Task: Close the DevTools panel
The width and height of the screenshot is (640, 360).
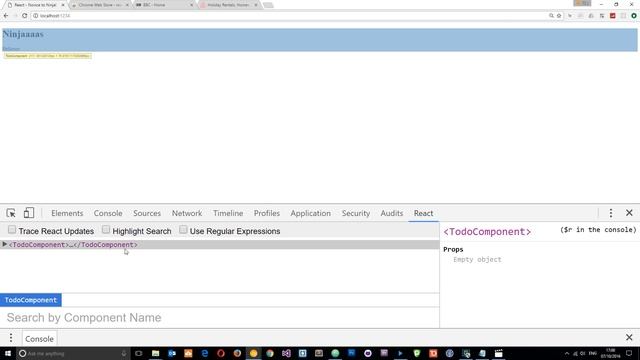Action: click(x=629, y=213)
